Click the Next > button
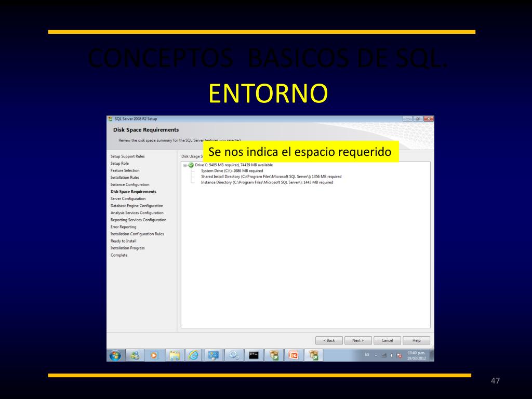The image size is (532, 399). coord(358,340)
